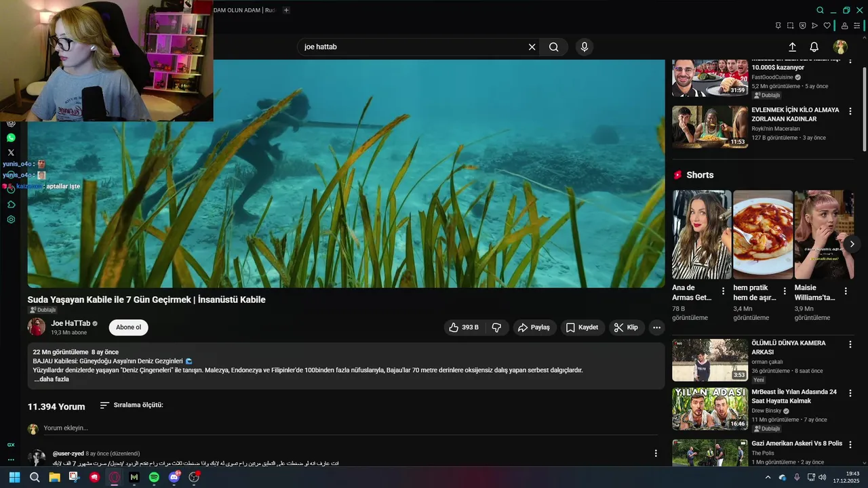This screenshot has width=868, height=488.
Task: Click the send/flow arrow icon in toolbar
Action: 814,26
